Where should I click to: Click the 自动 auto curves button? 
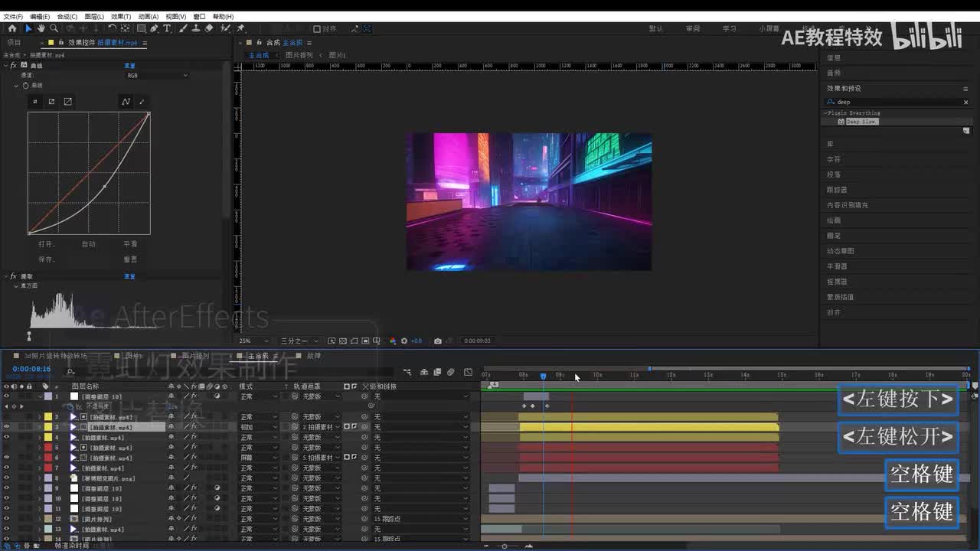89,244
